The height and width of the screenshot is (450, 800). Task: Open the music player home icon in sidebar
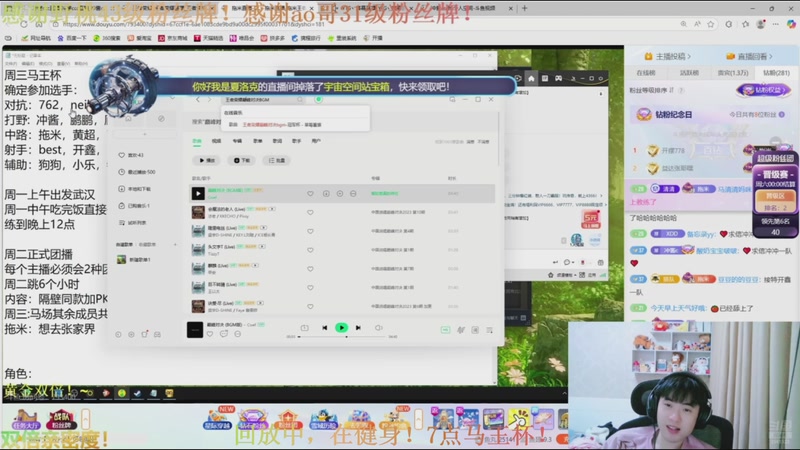pyautogui.click(x=129, y=118)
